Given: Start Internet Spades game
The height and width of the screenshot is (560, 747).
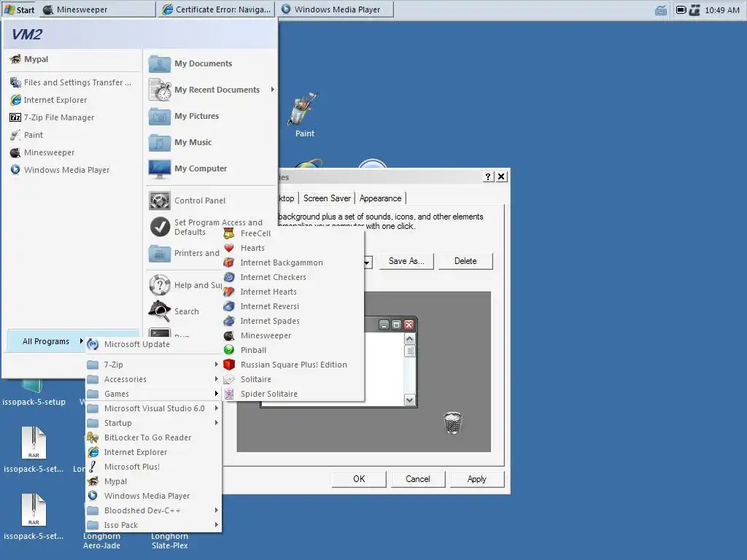Looking at the screenshot, I should [293, 321].
